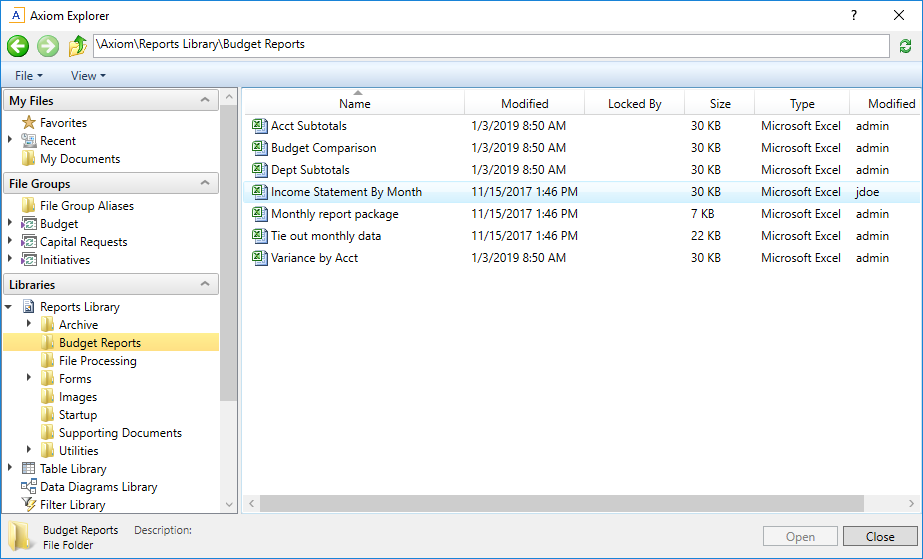The image size is (923, 559).
Task: Click the green Refresh icon
Action: click(905, 46)
